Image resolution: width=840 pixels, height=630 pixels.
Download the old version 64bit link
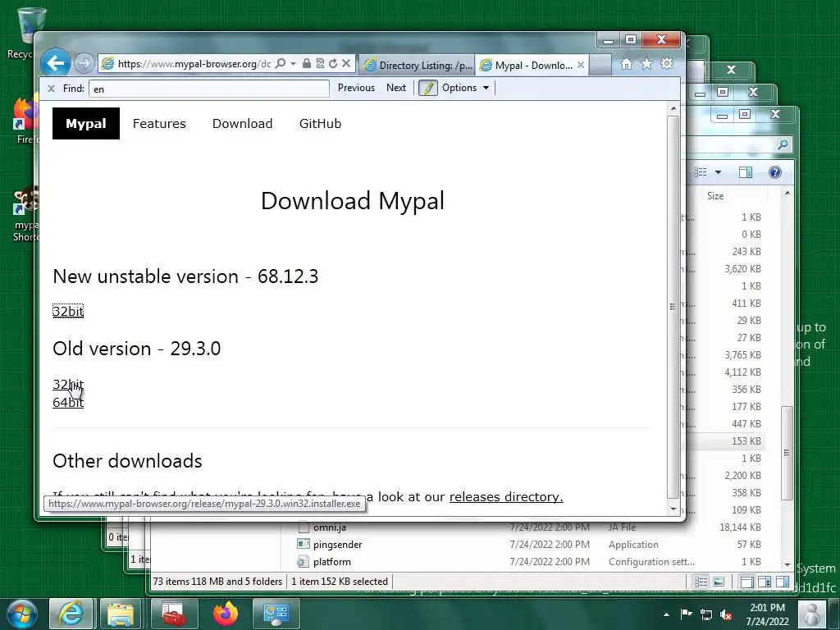(68, 402)
